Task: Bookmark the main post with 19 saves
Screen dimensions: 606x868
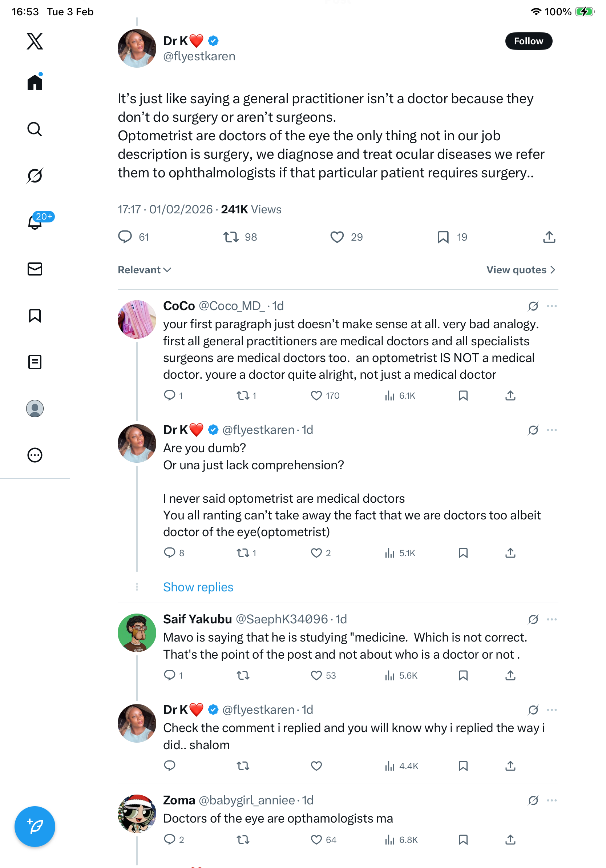Action: coord(443,237)
